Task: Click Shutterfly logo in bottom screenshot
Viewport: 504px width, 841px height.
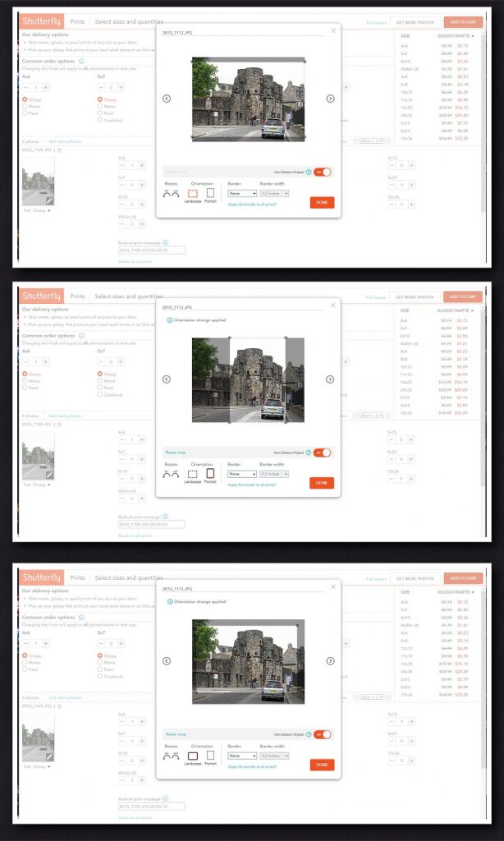Action: [x=41, y=577]
